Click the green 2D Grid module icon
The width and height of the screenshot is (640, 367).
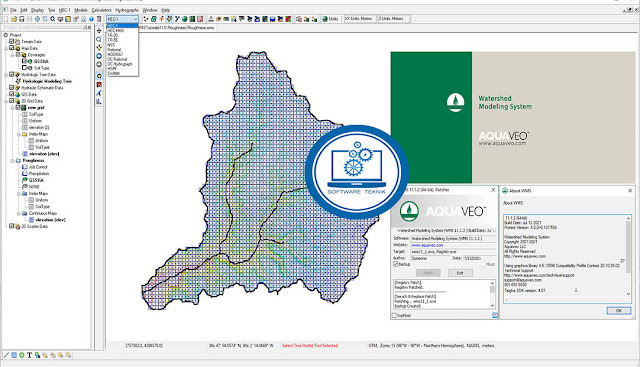(x=192, y=19)
